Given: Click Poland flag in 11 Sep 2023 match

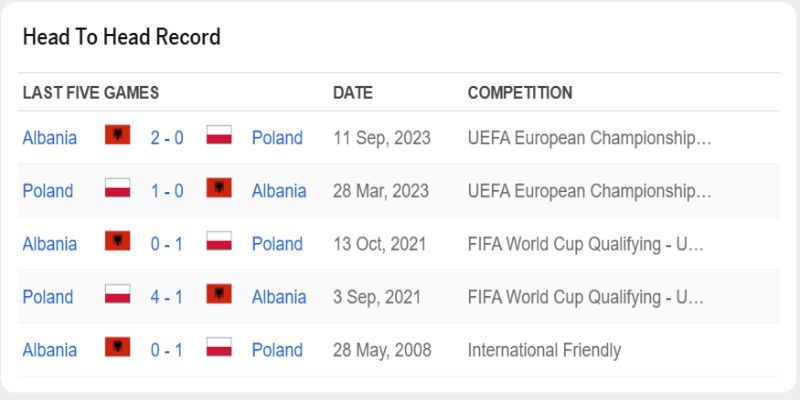Looking at the screenshot, I should 219,136.
